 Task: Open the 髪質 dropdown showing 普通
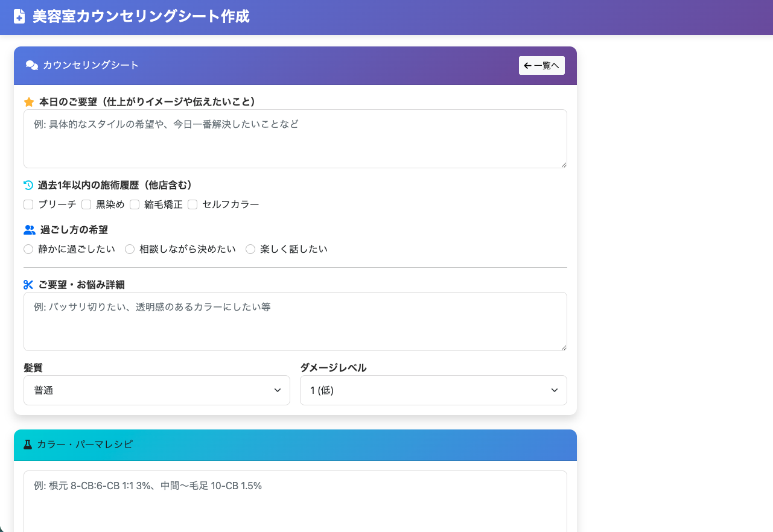click(x=157, y=390)
